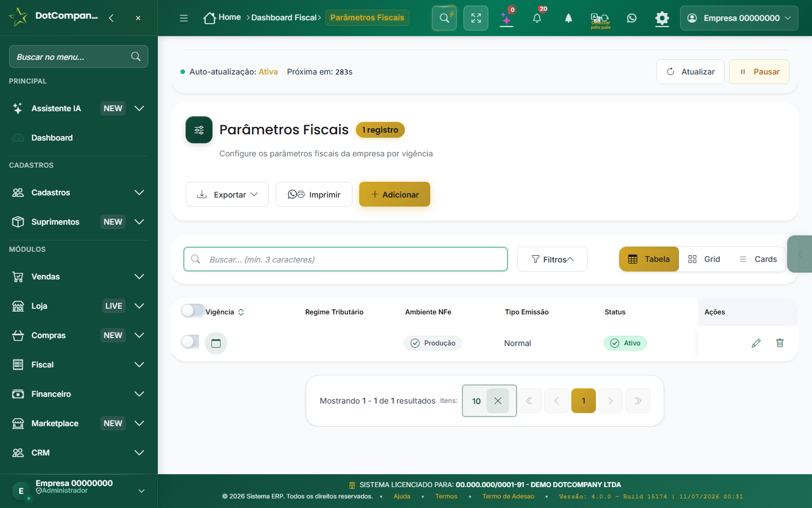Screen dimensions: 812x508
Task: Focus the Buscar no menu field
Action: [x=78, y=56]
